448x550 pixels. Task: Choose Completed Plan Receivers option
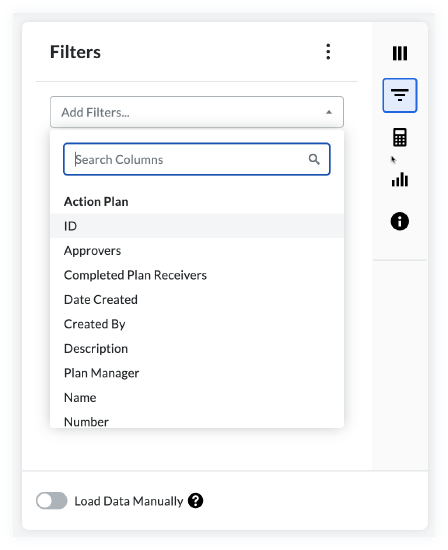(x=197, y=275)
